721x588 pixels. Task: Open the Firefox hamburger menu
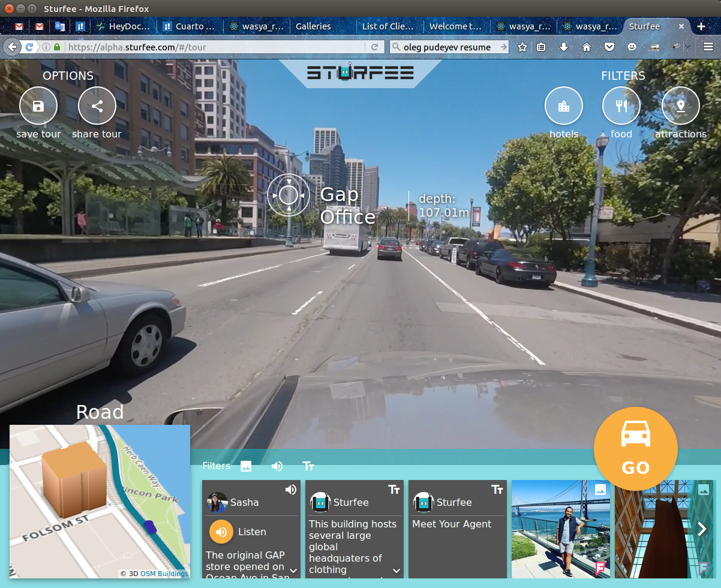[x=708, y=47]
